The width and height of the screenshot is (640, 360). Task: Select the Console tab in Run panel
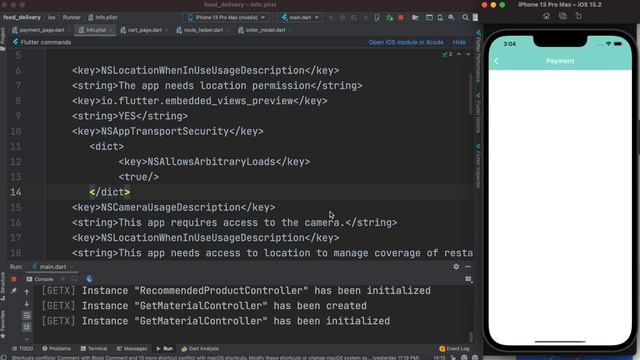40,279
